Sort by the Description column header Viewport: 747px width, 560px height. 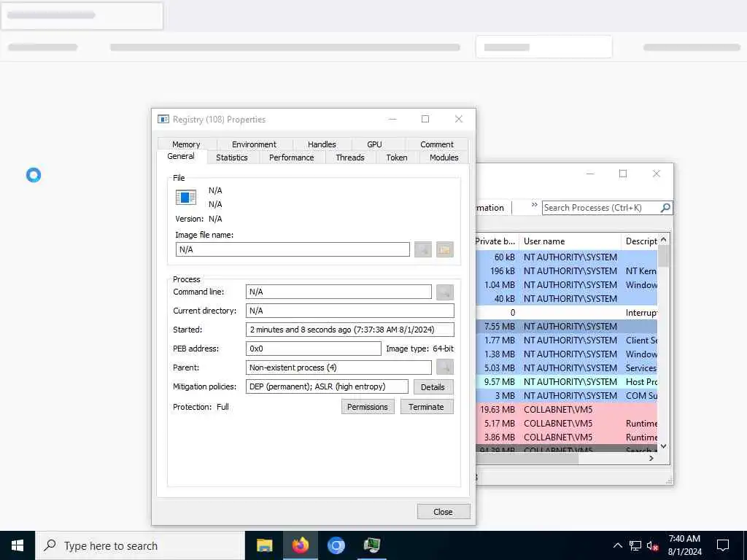pos(639,241)
